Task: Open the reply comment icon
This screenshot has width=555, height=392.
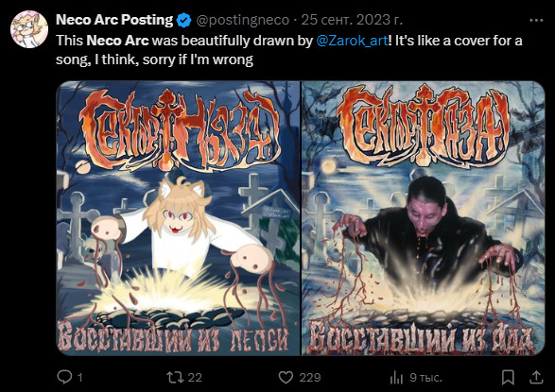Action: tap(64, 377)
